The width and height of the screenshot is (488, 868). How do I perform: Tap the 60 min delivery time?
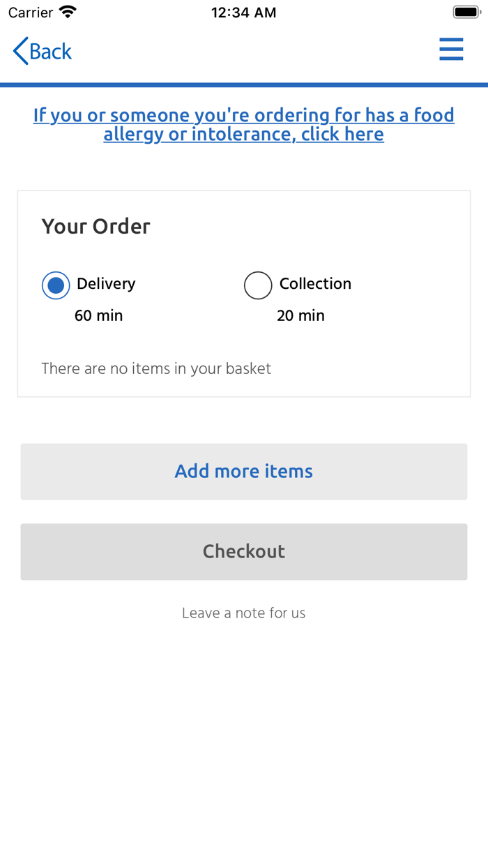(98, 316)
